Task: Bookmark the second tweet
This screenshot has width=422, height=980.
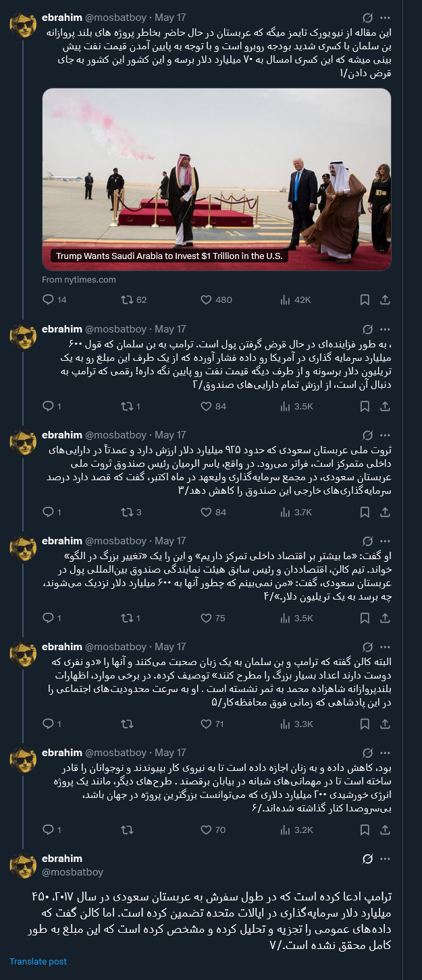Action: [x=364, y=405]
